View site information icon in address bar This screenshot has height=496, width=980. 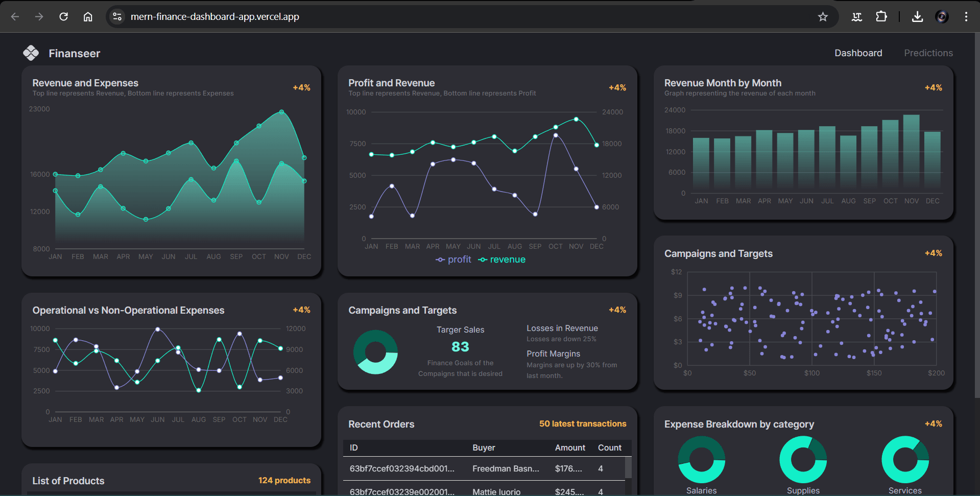tap(117, 16)
